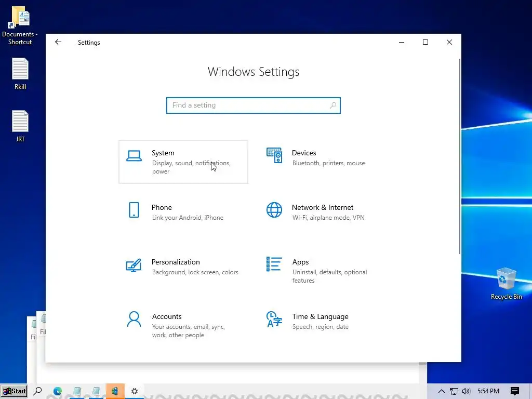Click the search magnifier in Find a setting
This screenshot has height=399, width=532.
tap(333, 105)
